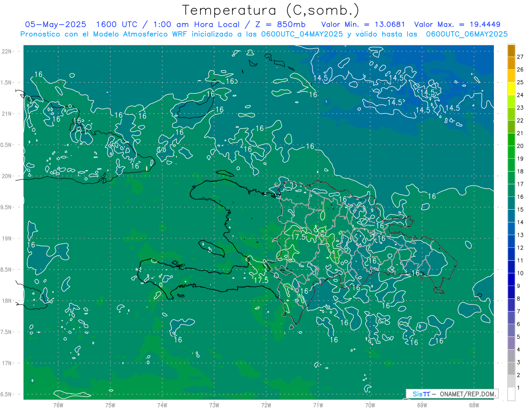Click the '75W' longitude label
The image size is (532, 411).
point(110,405)
